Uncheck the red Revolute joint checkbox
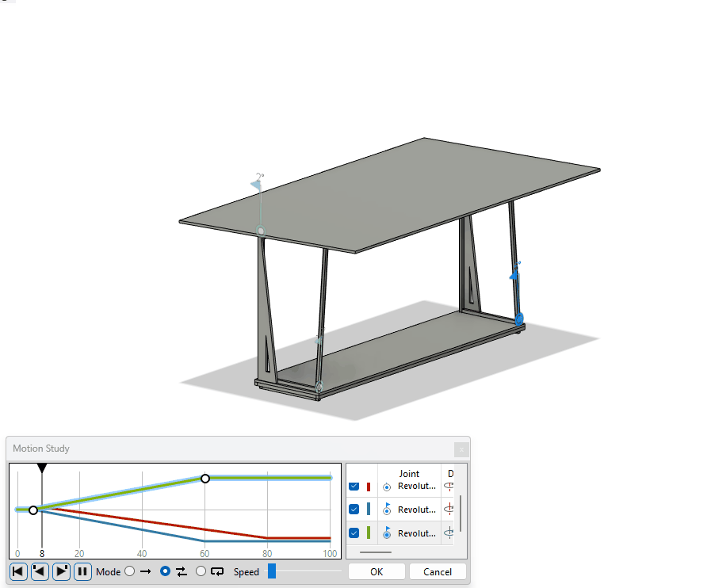 [x=354, y=487]
